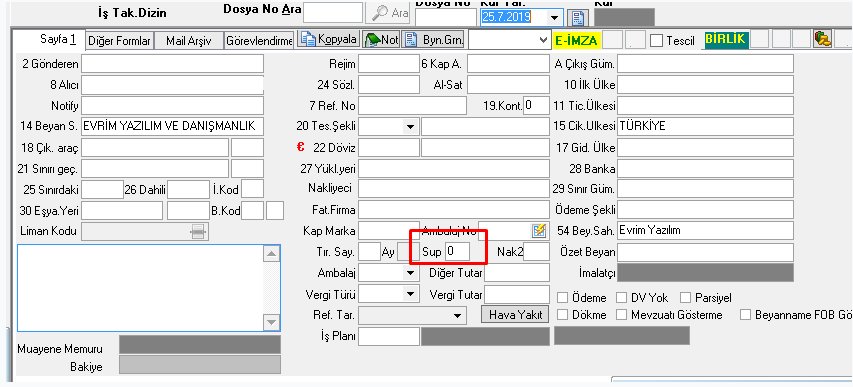Open the Kur Tar. date dropdown

(554, 18)
